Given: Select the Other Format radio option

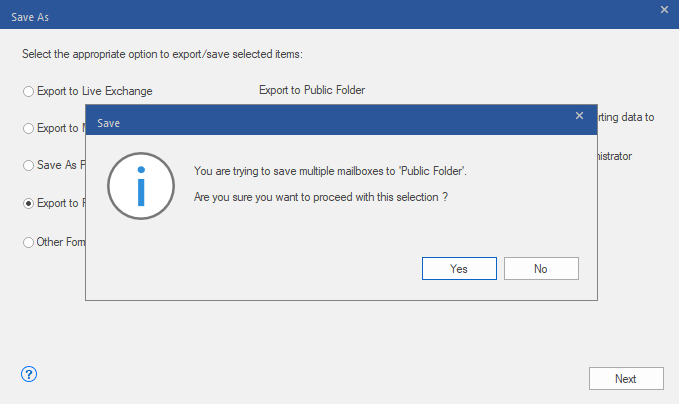Looking at the screenshot, I should point(28,242).
